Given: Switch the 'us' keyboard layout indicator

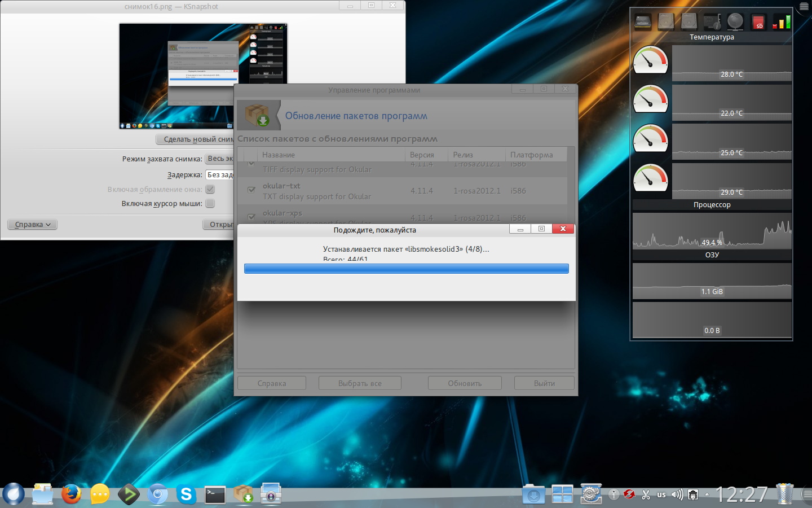Looking at the screenshot, I should pyautogui.click(x=661, y=495).
